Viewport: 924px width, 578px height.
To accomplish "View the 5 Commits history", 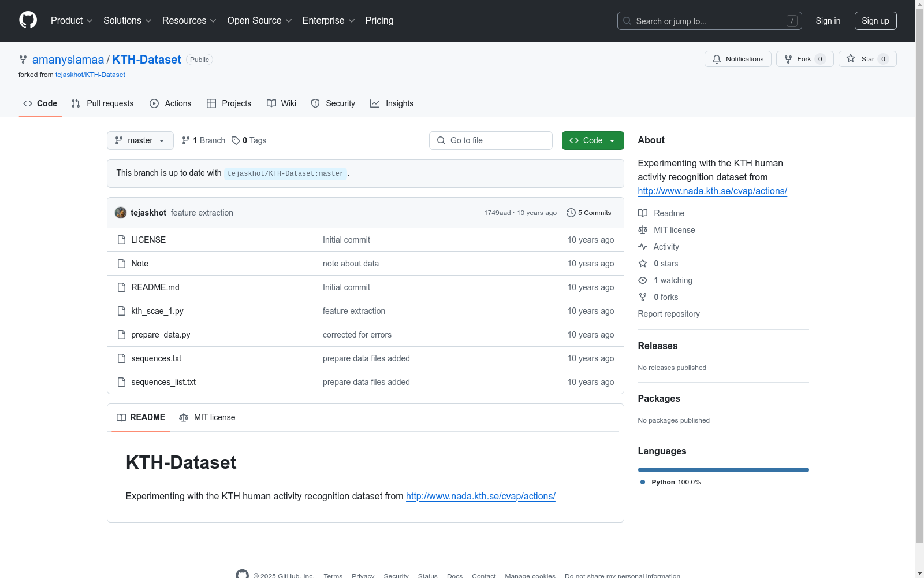I will click(589, 213).
